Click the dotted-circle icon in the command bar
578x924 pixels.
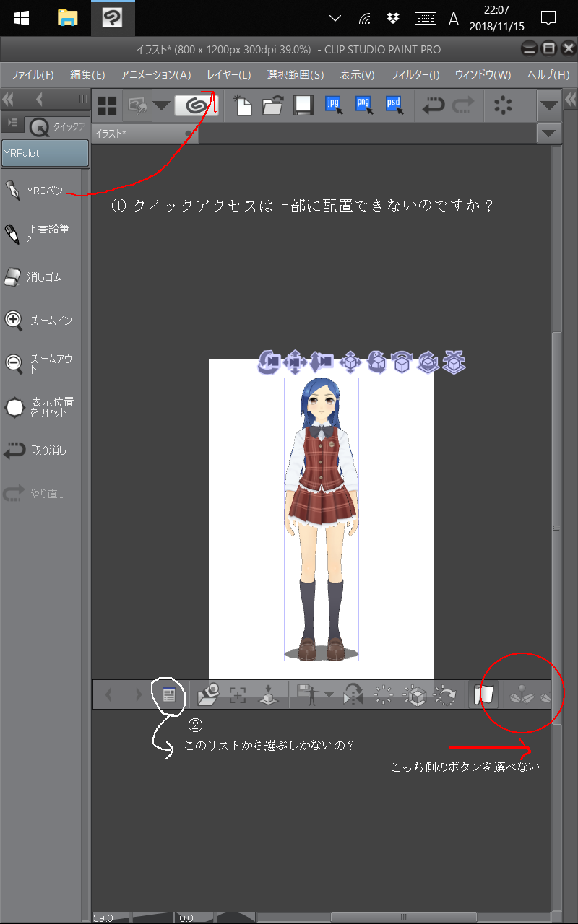502,106
